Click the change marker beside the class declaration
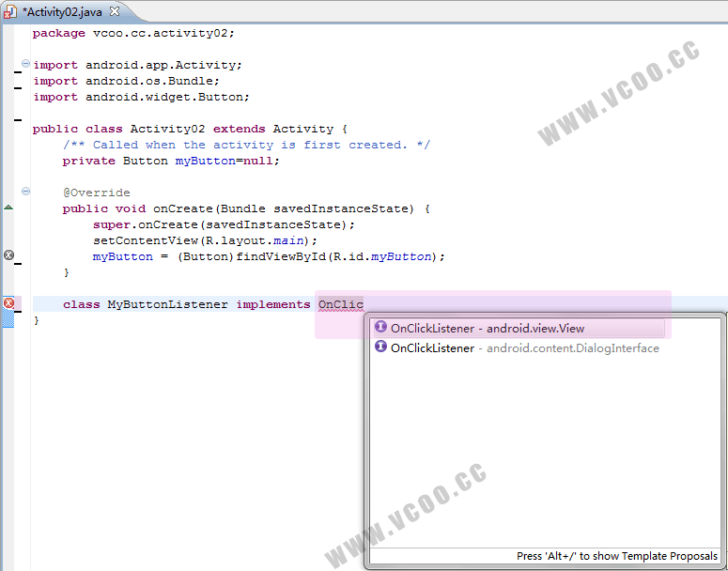Viewport: 728px width, 571px height. (17, 120)
